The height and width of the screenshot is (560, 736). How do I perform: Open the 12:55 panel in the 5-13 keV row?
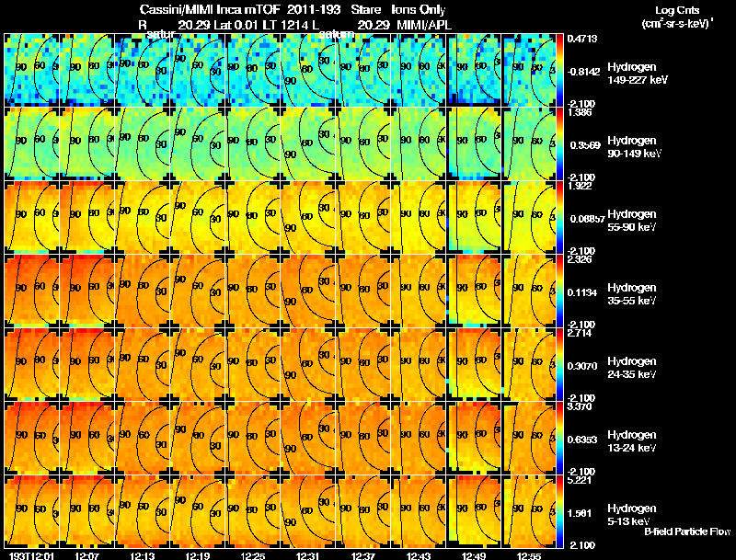pyautogui.click(x=529, y=511)
